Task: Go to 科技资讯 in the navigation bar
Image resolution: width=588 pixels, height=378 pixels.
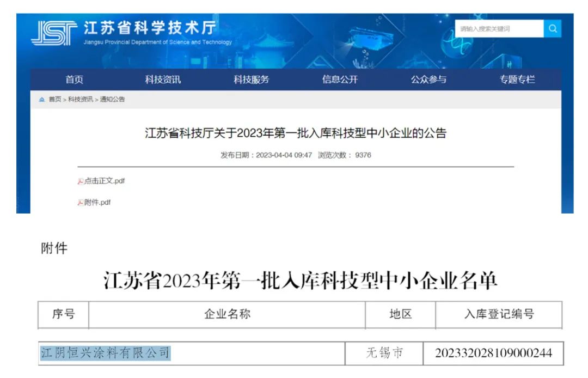Action: click(x=163, y=80)
